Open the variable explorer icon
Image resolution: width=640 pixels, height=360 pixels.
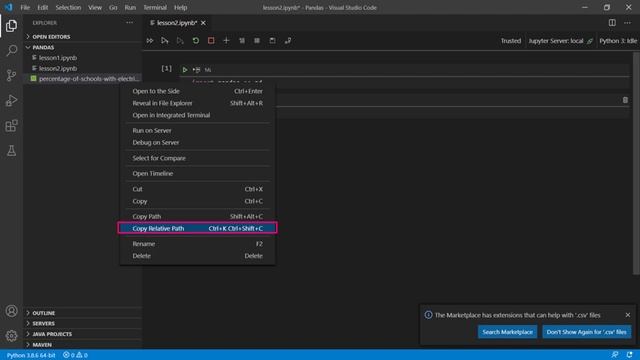pos(257,40)
